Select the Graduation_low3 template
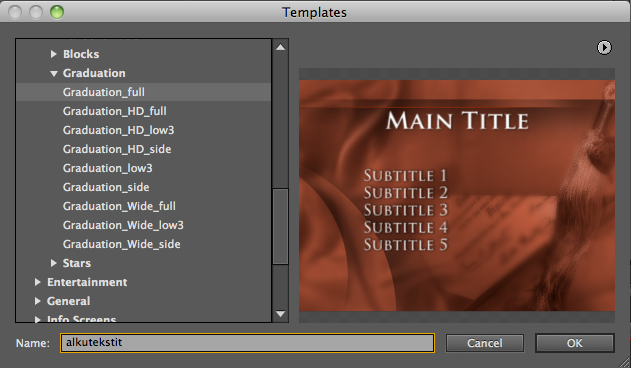This screenshot has height=368, width=631. [144, 168]
